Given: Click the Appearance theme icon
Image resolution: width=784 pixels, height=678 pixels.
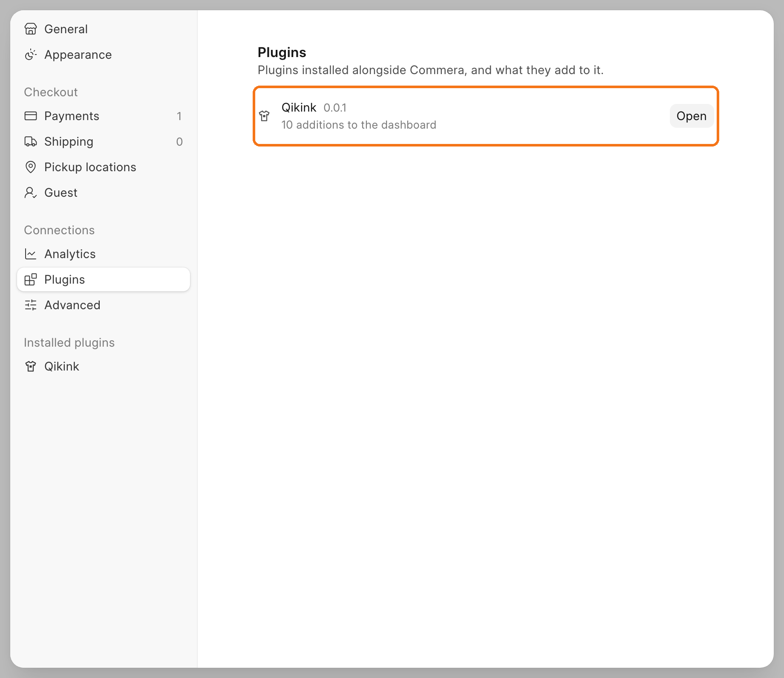Looking at the screenshot, I should pos(31,55).
